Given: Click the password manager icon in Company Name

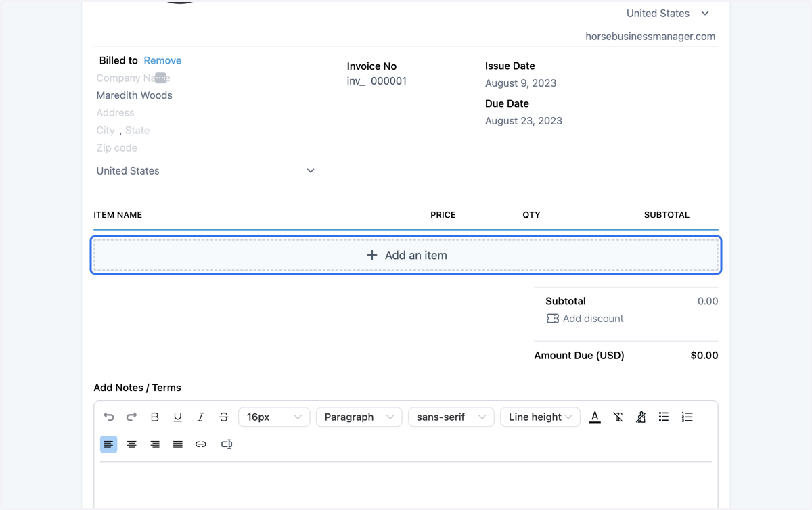Looking at the screenshot, I should [160, 78].
